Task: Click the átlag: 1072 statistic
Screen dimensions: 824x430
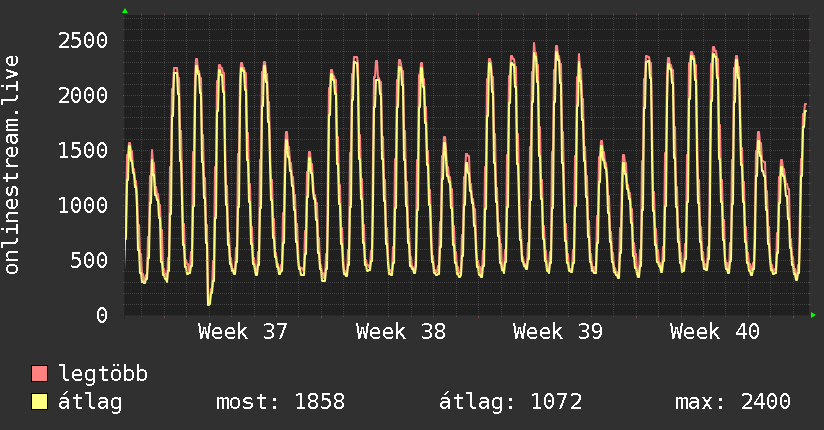Action: (511, 402)
